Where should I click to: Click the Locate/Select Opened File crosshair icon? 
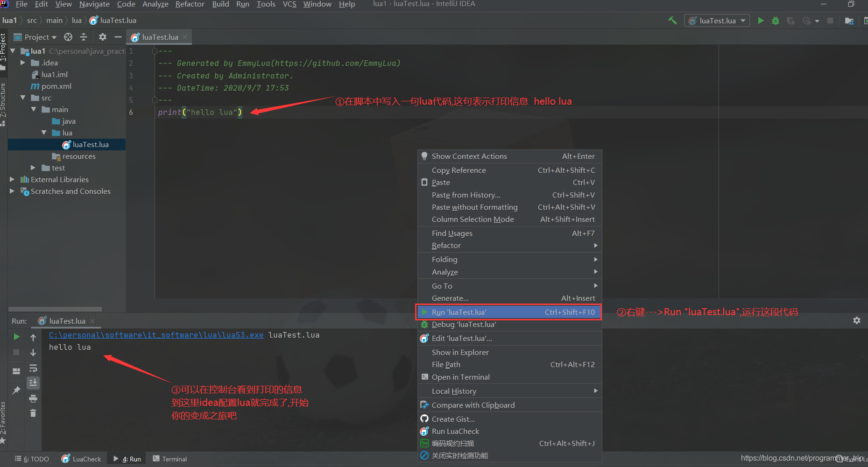(68, 37)
